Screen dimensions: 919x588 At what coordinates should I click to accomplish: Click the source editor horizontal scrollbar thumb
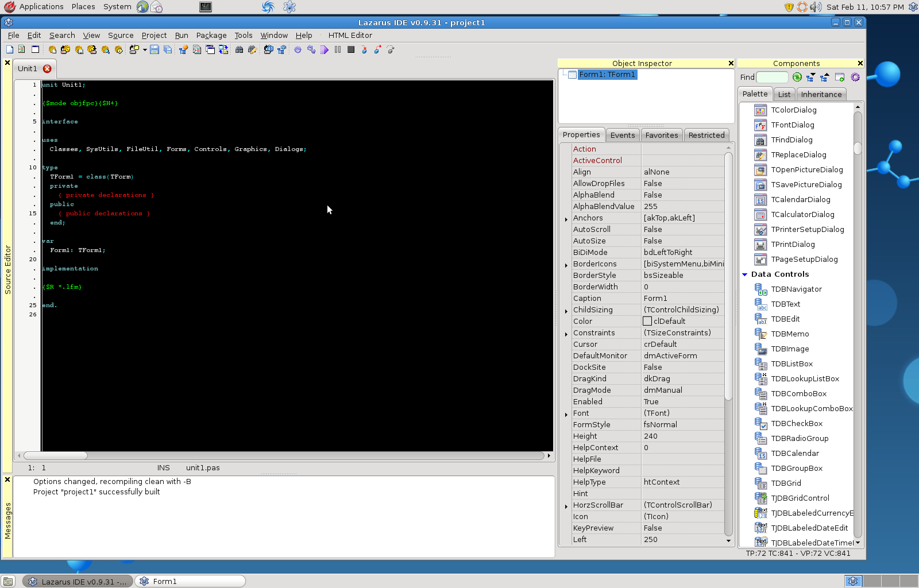(x=56, y=455)
